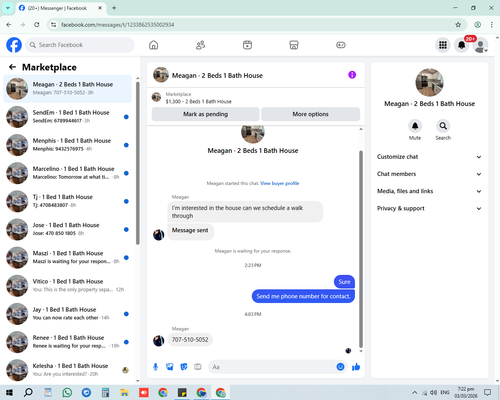Open the emoji picker in message box
The width and height of the screenshot is (500, 400).
coord(340,367)
